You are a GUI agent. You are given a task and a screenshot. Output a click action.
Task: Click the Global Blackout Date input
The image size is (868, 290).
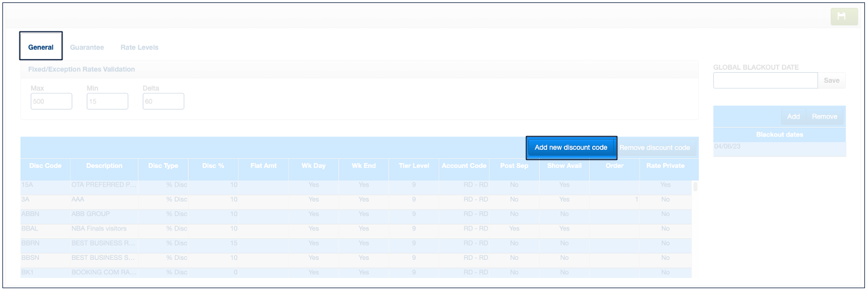click(x=765, y=81)
